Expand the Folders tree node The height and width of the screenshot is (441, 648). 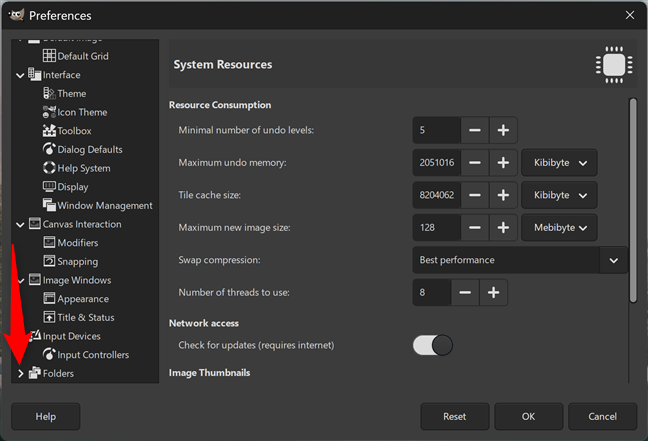(x=20, y=374)
